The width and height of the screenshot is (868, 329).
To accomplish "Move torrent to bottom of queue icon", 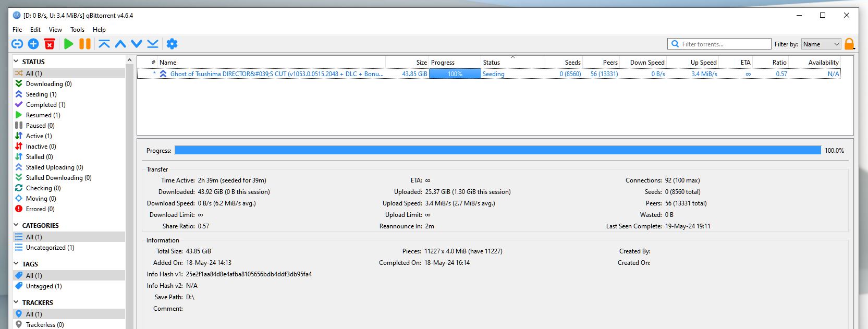I will [x=153, y=44].
